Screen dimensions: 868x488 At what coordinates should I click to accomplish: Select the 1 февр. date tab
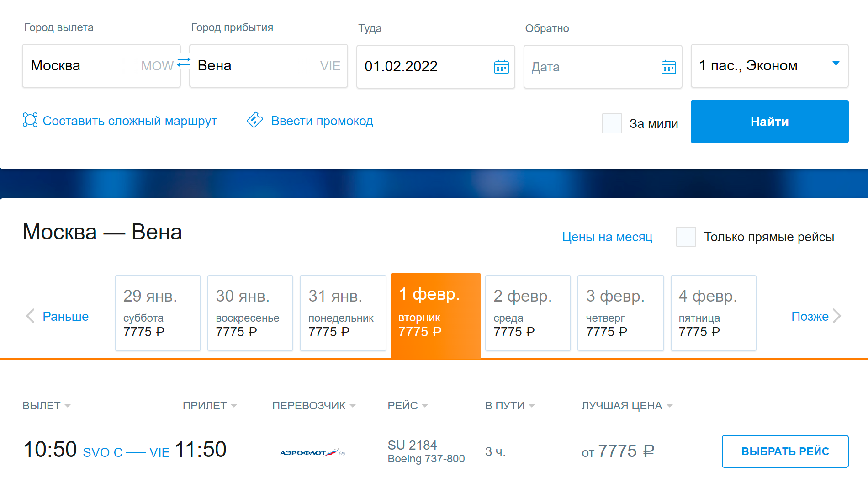(436, 316)
